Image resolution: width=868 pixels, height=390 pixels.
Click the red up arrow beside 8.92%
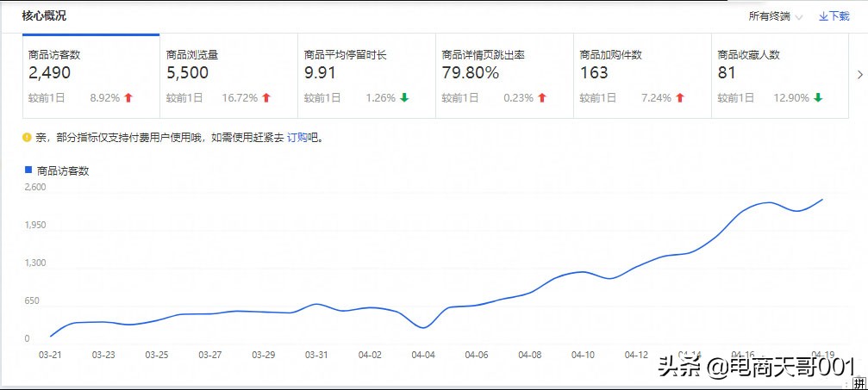pyautogui.click(x=128, y=98)
